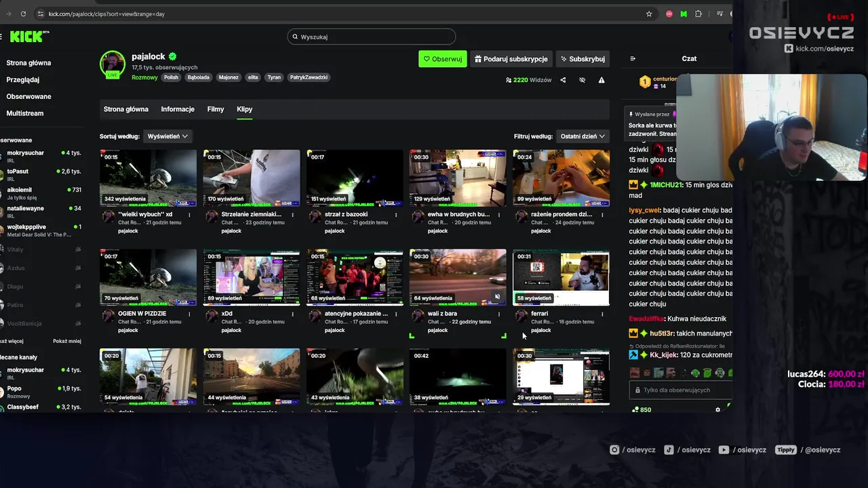Open the "Sortuj według: Wyświetleń" dropdown

[167, 136]
